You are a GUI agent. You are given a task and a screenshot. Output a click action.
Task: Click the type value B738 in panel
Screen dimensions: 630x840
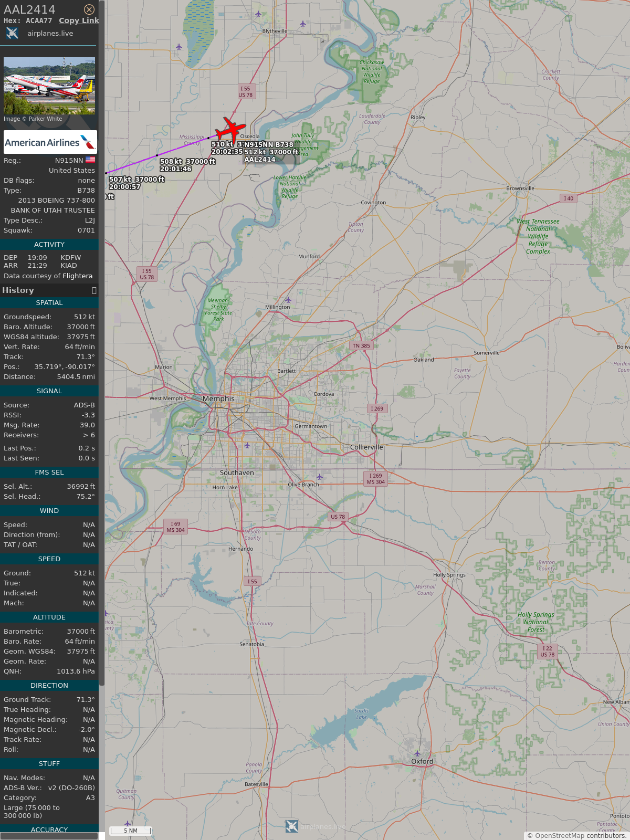(x=86, y=191)
